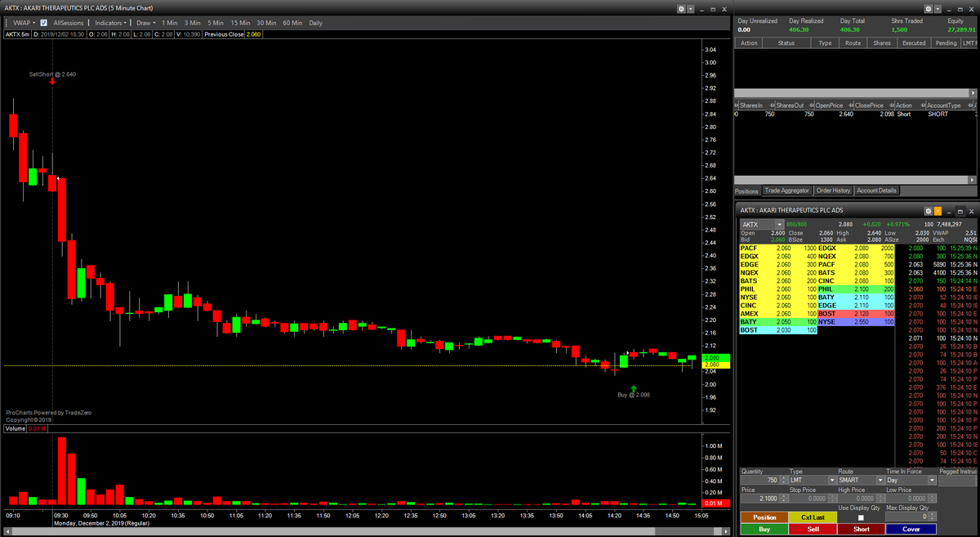Click the red Sell button

(x=813, y=529)
